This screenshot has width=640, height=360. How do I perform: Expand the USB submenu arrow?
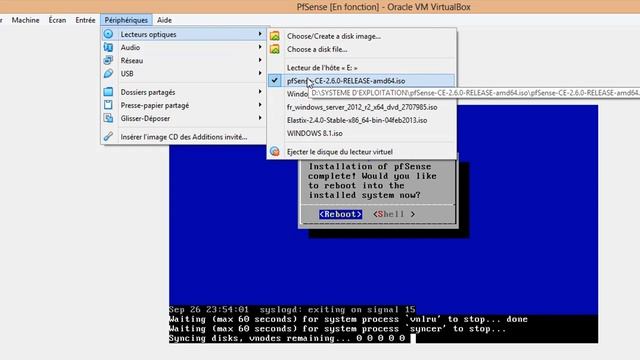coord(260,73)
